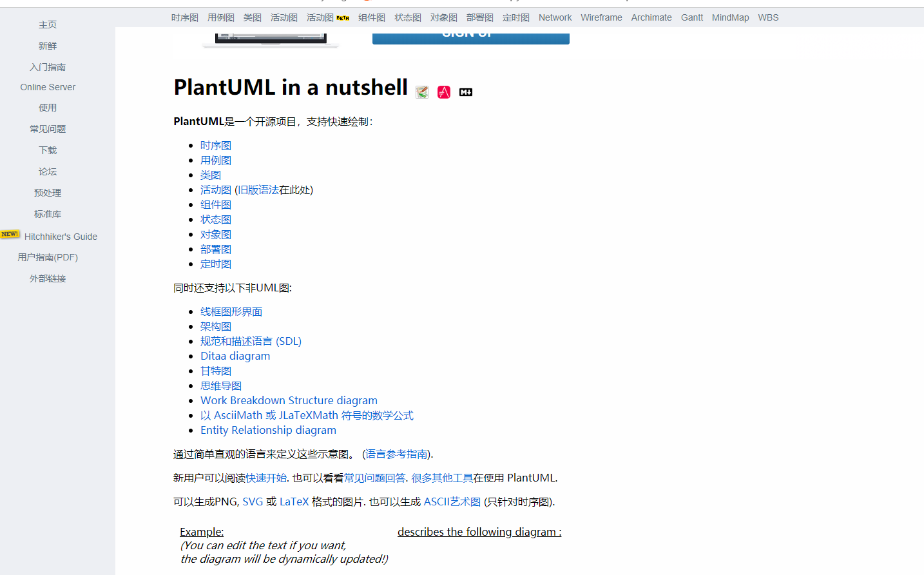Follow the 状态图 link in the bullet list
Viewport: 924px width, 575px height.
[216, 220]
